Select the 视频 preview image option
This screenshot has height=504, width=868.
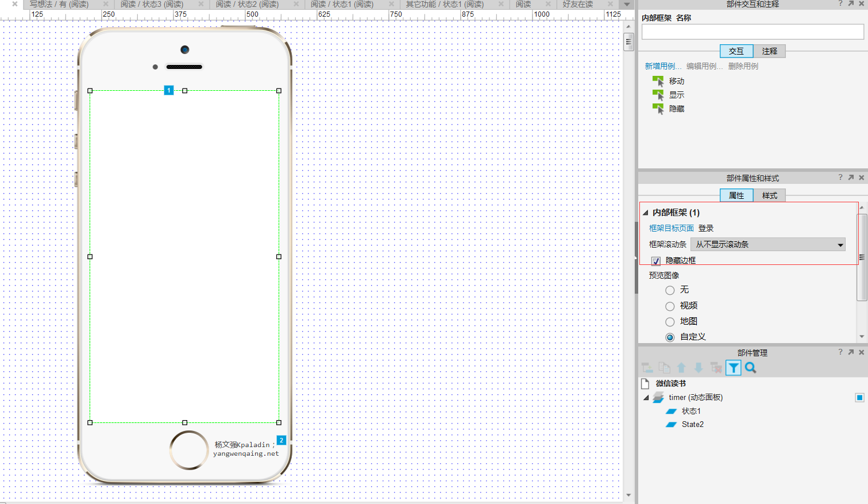click(670, 306)
